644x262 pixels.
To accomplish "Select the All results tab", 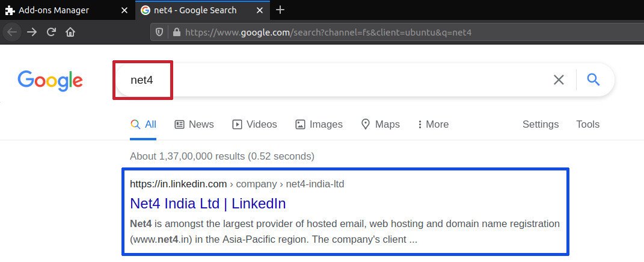I will 143,124.
